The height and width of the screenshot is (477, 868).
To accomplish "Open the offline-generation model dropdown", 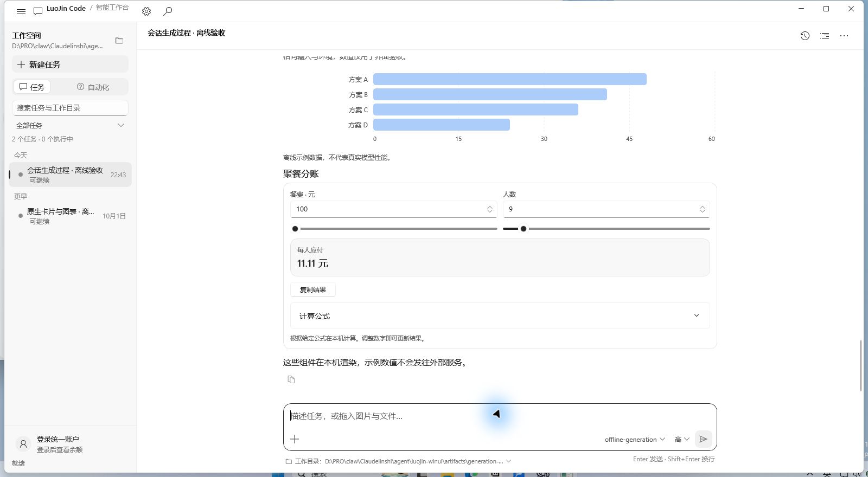I will pos(635,440).
